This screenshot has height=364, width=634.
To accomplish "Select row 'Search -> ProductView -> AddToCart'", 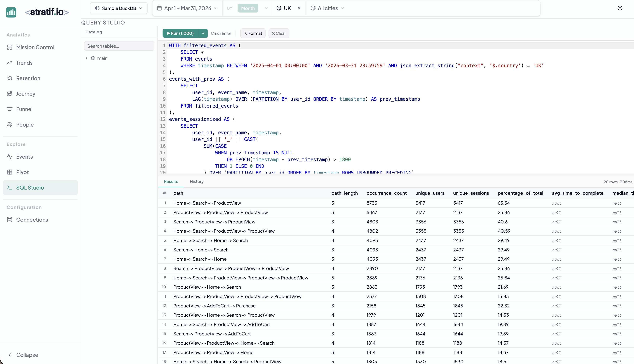I will tap(396, 334).
